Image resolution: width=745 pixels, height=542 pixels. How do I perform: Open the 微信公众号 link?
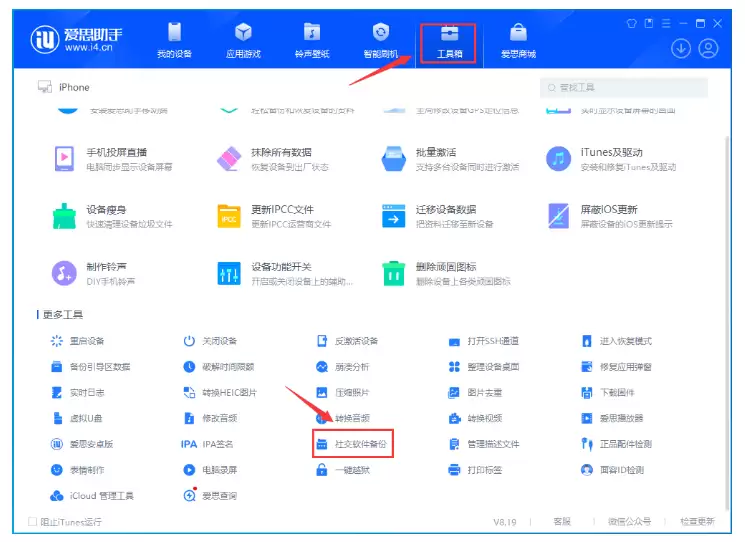pos(629,522)
